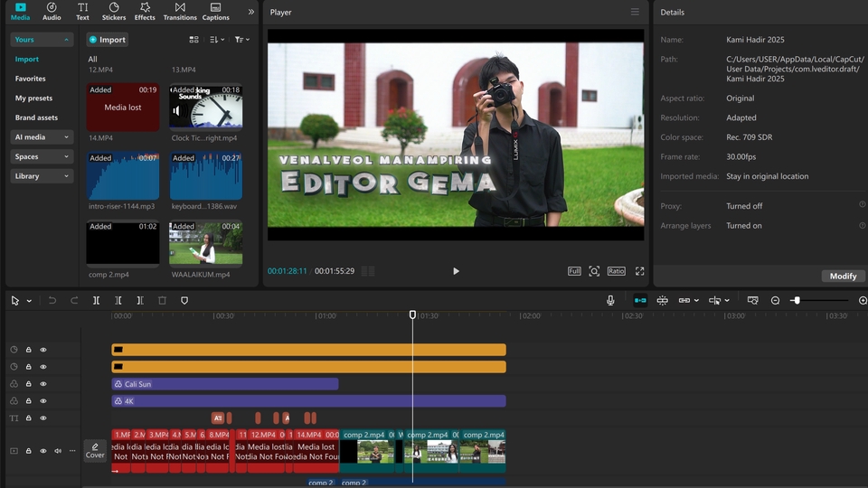This screenshot has height=488, width=868.
Task: Open the player panel hamburger menu
Action: [x=635, y=13]
